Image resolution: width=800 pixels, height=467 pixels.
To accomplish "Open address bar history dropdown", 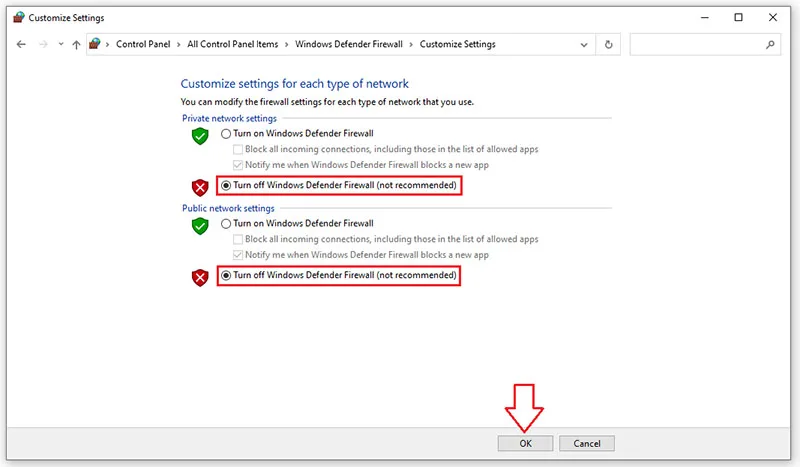I will (584, 45).
